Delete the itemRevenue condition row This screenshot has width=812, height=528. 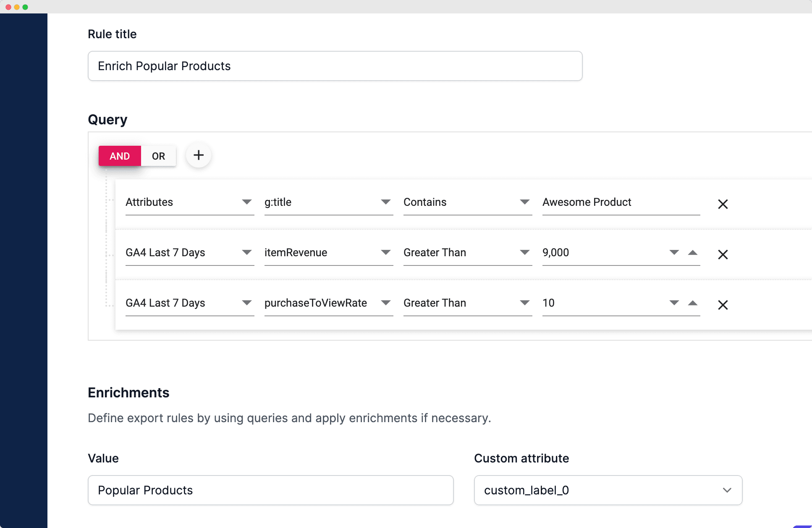tap(723, 255)
